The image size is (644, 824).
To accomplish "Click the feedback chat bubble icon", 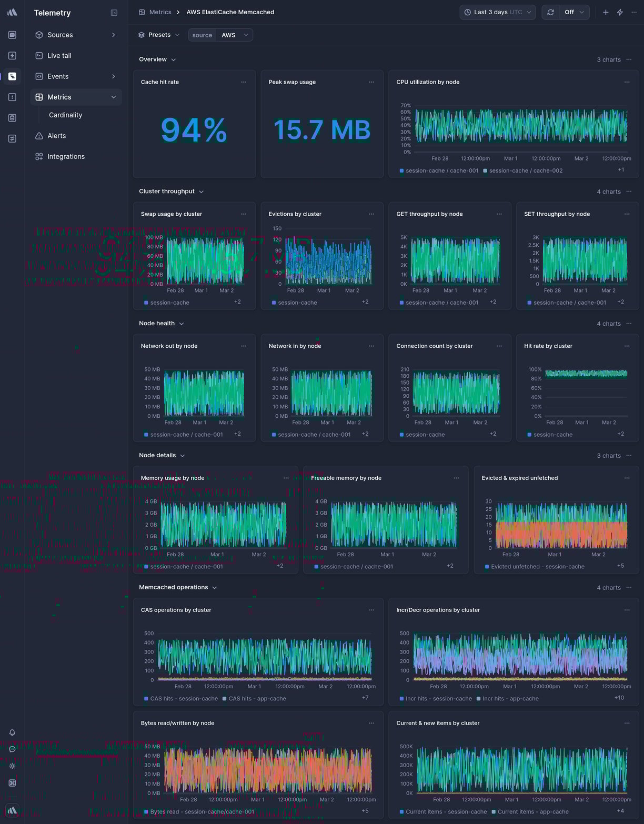I will [x=12, y=749].
